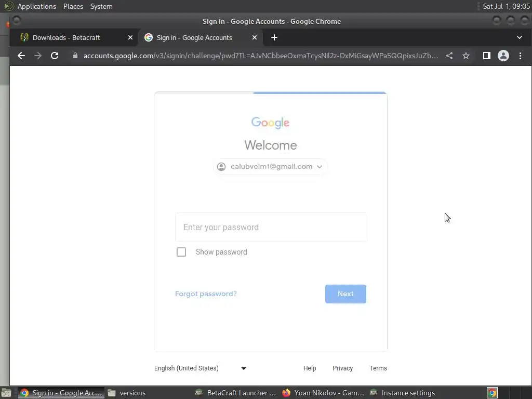
Task: Expand the tab search chevron in the tab strip
Action: click(520, 37)
